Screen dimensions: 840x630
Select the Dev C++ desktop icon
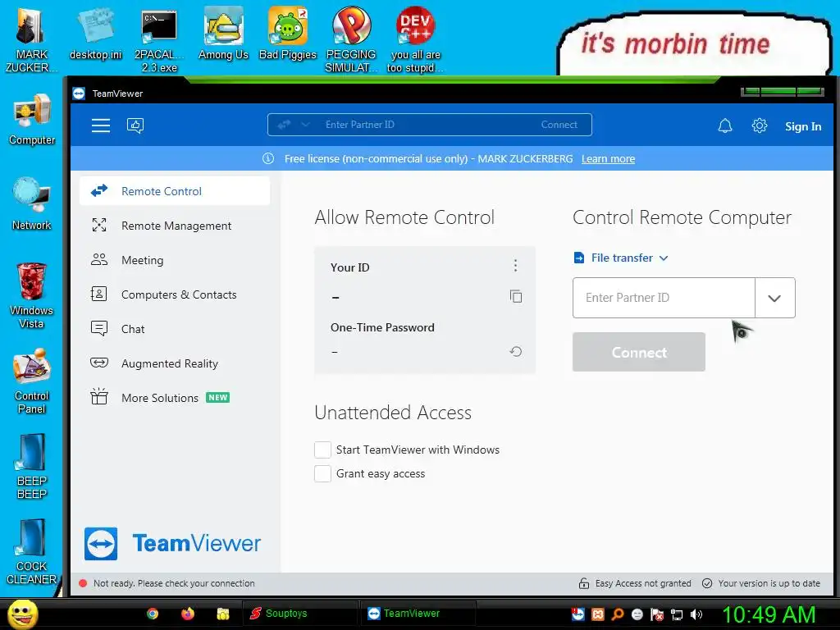coord(415,41)
